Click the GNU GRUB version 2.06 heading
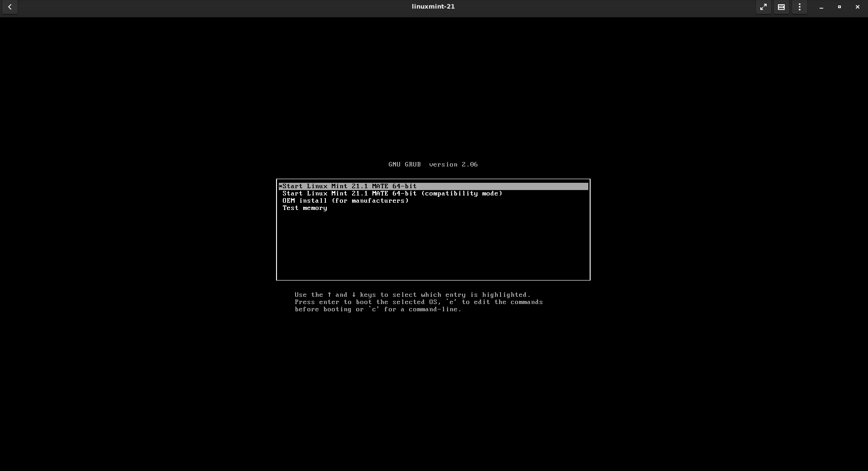 pyautogui.click(x=433, y=164)
